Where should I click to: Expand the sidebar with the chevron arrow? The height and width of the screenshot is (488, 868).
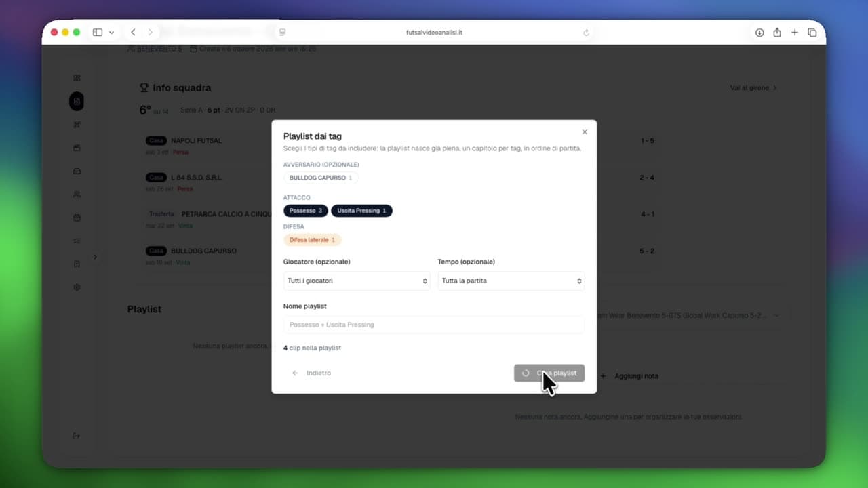[x=95, y=257]
